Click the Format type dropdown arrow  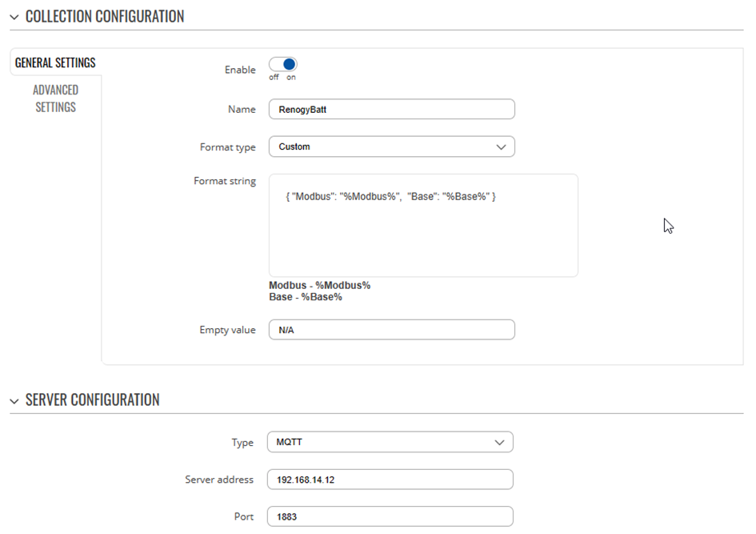tap(501, 147)
